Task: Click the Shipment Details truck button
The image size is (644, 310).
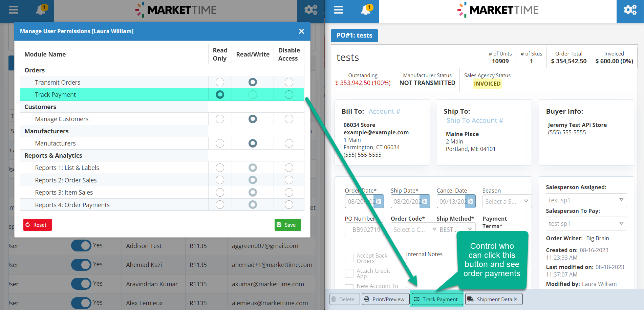Action: point(493,299)
